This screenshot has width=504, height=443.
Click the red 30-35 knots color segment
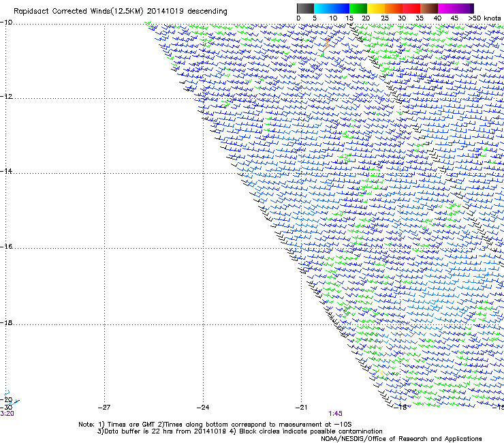(411, 8)
